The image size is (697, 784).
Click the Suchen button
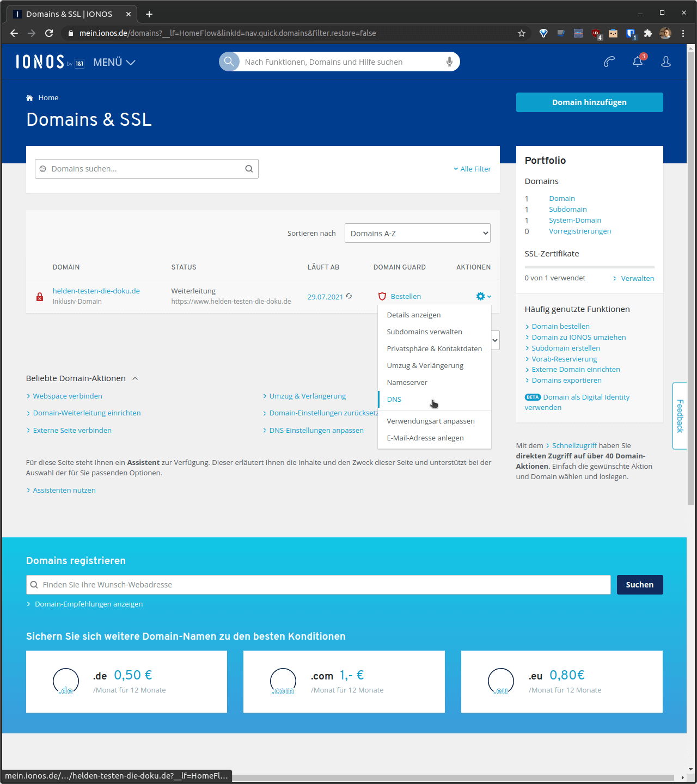tap(640, 585)
